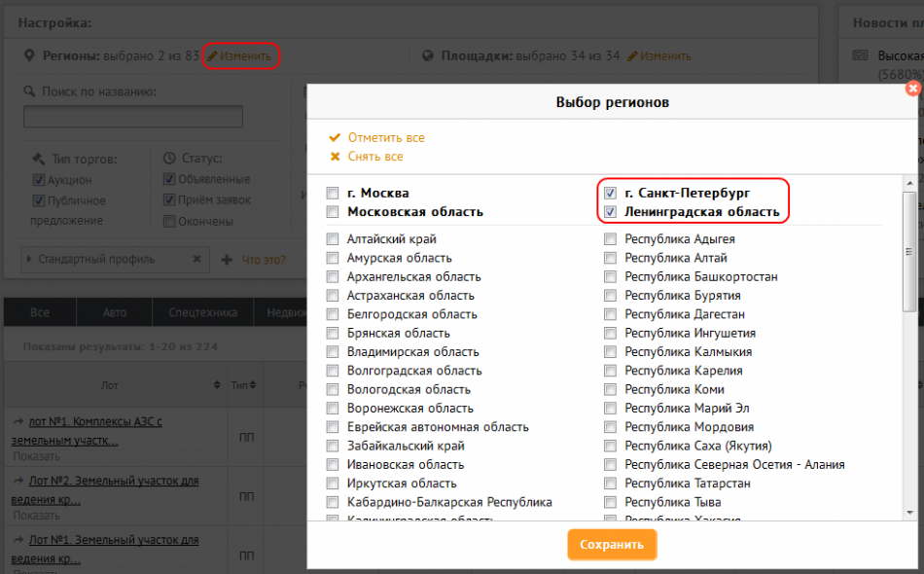Image resolution: width=924 pixels, height=574 pixels.
Task: Check the Республика Татарстан checkbox
Action: tap(611, 484)
